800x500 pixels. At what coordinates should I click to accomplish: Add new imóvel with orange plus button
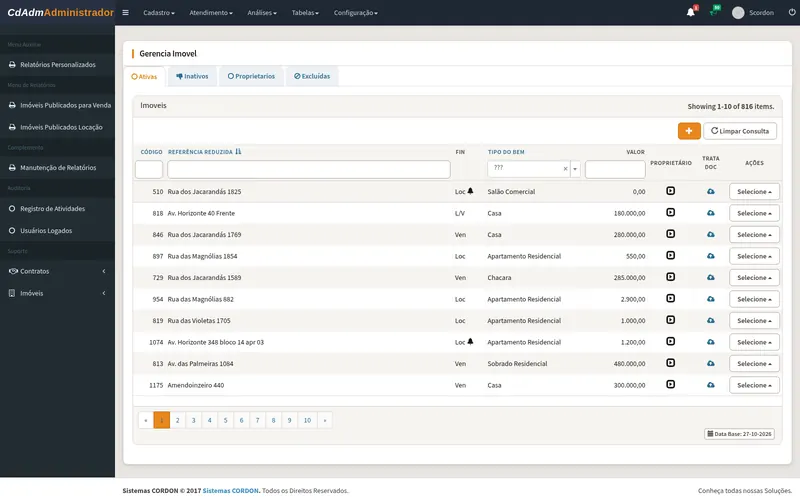pyautogui.click(x=689, y=131)
